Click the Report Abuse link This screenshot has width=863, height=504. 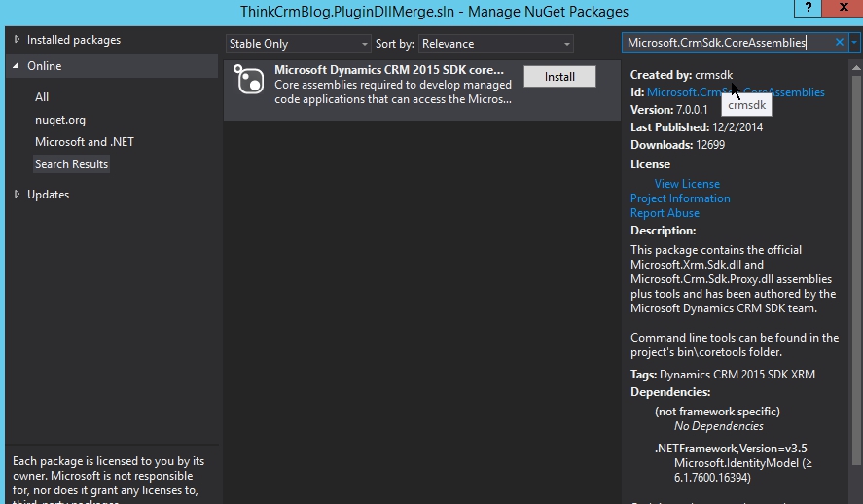(x=665, y=213)
